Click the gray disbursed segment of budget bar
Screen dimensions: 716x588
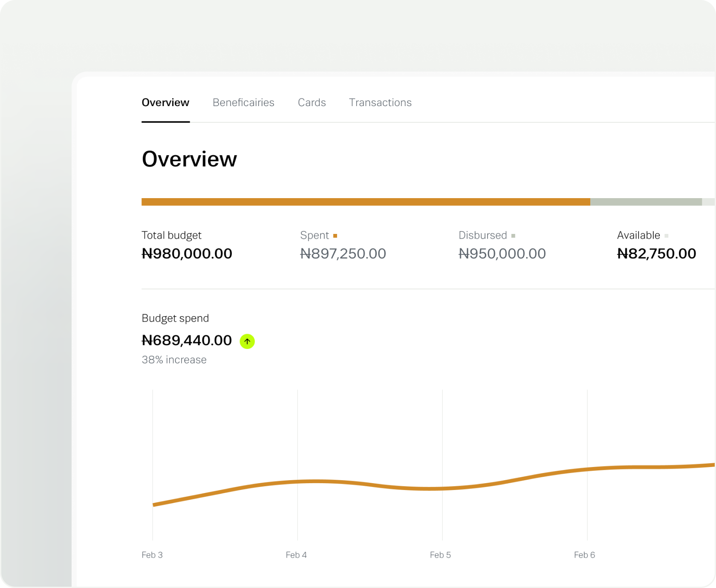click(x=646, y=202)
